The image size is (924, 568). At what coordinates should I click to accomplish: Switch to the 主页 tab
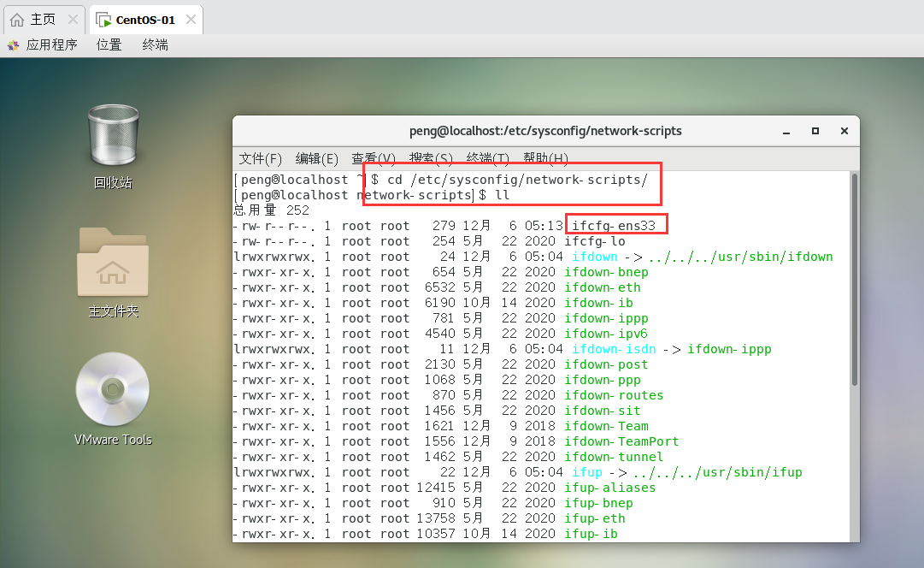44,20
